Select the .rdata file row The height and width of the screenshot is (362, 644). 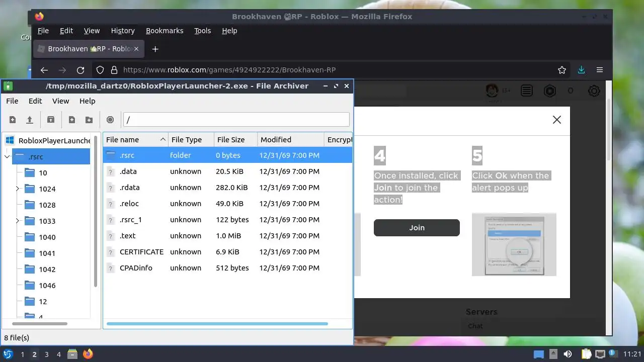[x=227, y=188]
